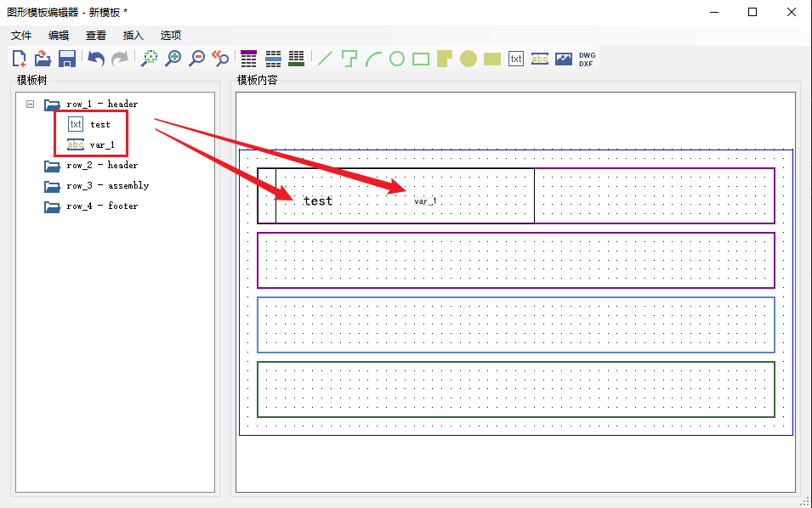Select the filled circle tool
Viewport: 812px width, 508px height.
click(468, 59)
